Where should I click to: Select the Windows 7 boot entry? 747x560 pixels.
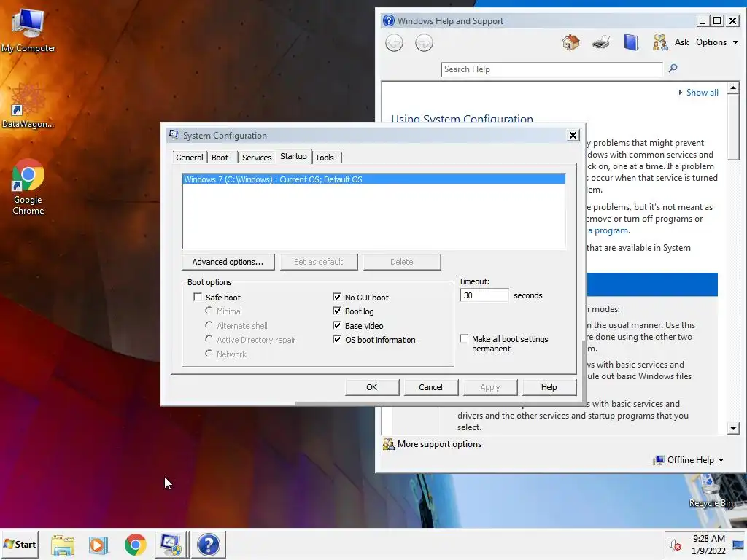373,179
